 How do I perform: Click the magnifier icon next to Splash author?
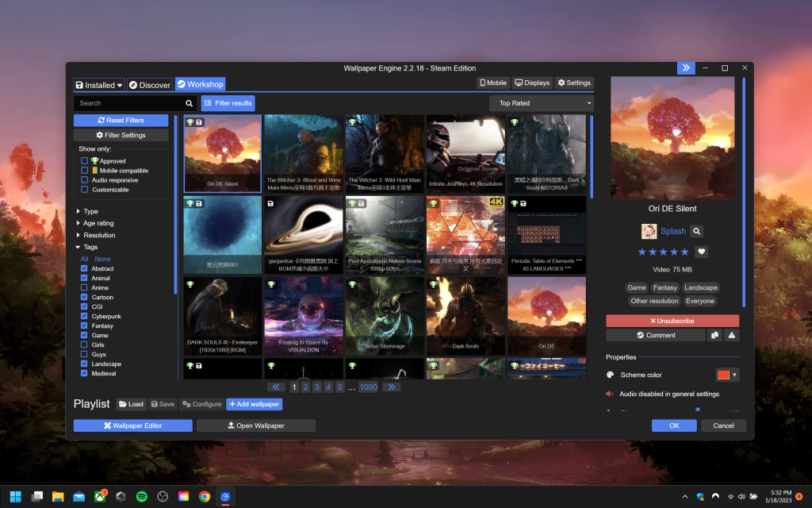[x=696, y=231]
